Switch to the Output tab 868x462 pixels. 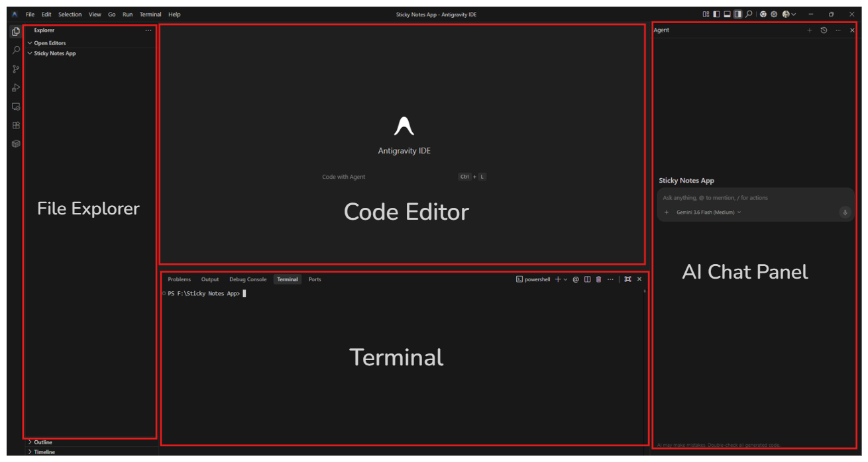(x=210, y=279)
